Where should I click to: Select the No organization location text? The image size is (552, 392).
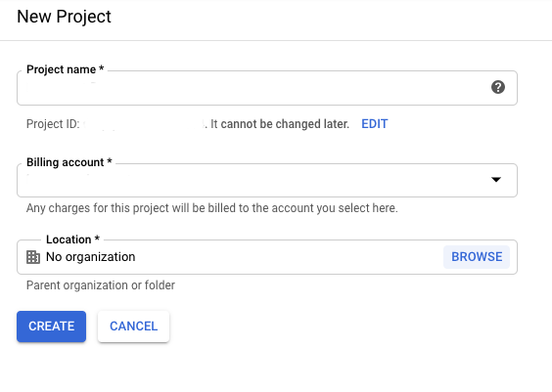click(x=90, y=257)
